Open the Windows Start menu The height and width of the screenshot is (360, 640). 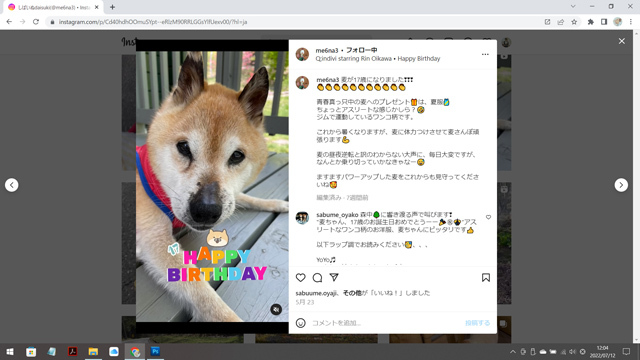10,351
